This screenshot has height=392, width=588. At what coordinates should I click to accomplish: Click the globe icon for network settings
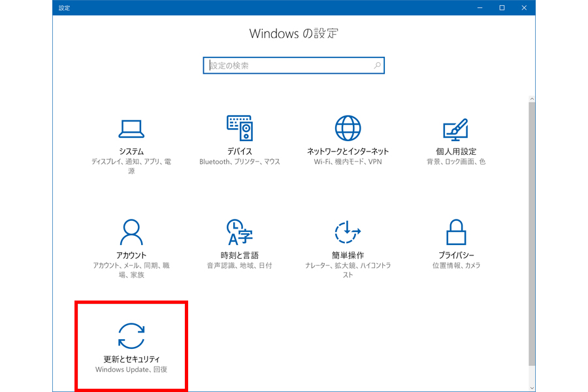click(x=348, y=128)
